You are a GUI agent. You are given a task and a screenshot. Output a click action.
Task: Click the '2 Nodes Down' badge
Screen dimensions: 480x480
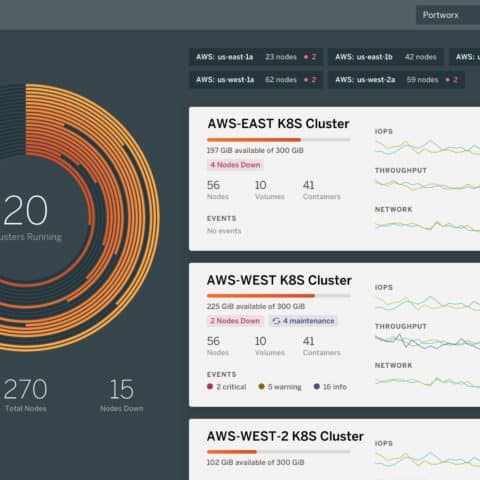[235, 321]
